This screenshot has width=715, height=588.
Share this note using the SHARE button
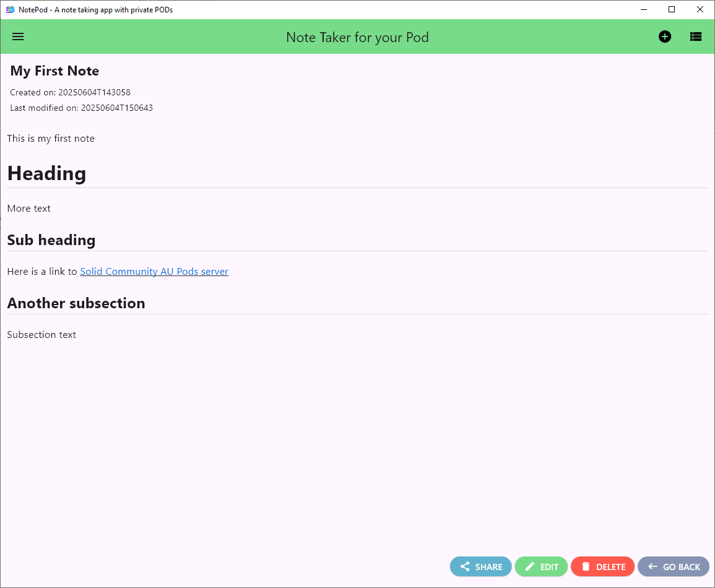point(481,566)
